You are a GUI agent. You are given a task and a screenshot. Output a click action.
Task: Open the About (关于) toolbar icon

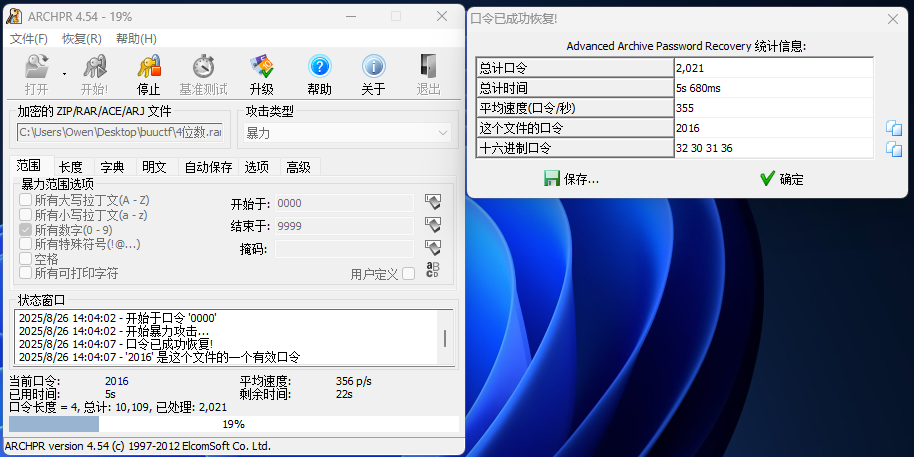[x=373, y=66]
